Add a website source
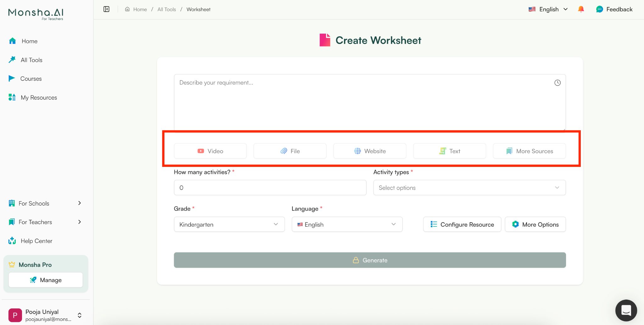The image size is (644, 325). pyautogui.click(x=369, y=151)
